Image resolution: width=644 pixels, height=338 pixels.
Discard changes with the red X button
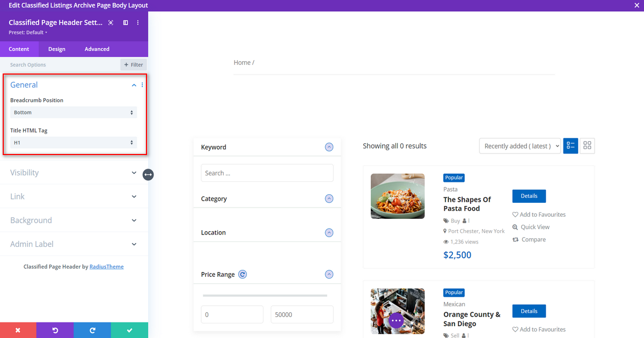coord(18,330)
